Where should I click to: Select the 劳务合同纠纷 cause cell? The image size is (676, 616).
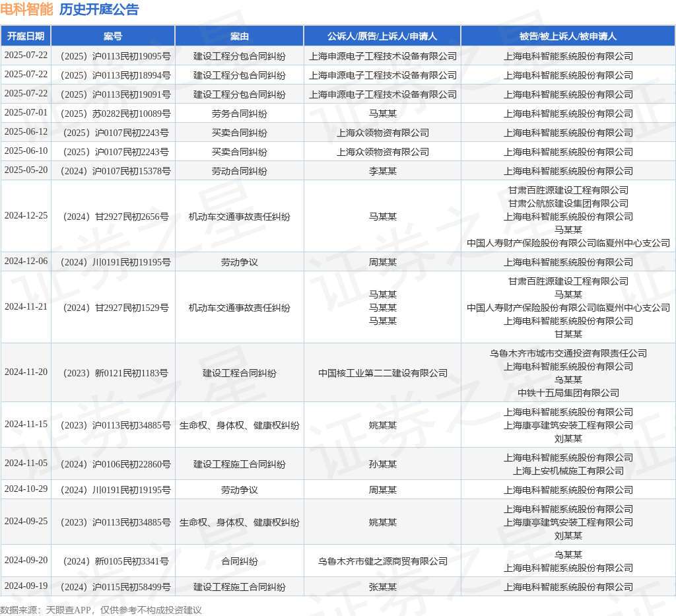[x=239, y=114]
